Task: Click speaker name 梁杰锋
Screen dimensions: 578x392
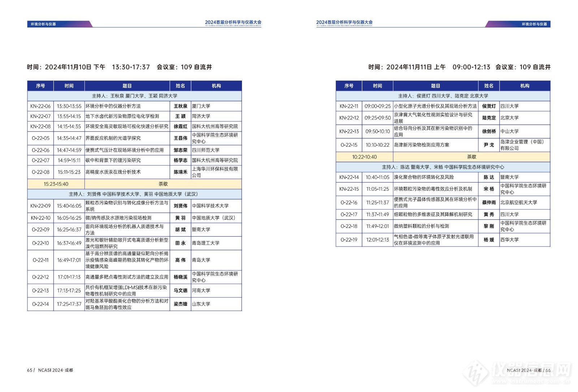Action: point(180,304)
